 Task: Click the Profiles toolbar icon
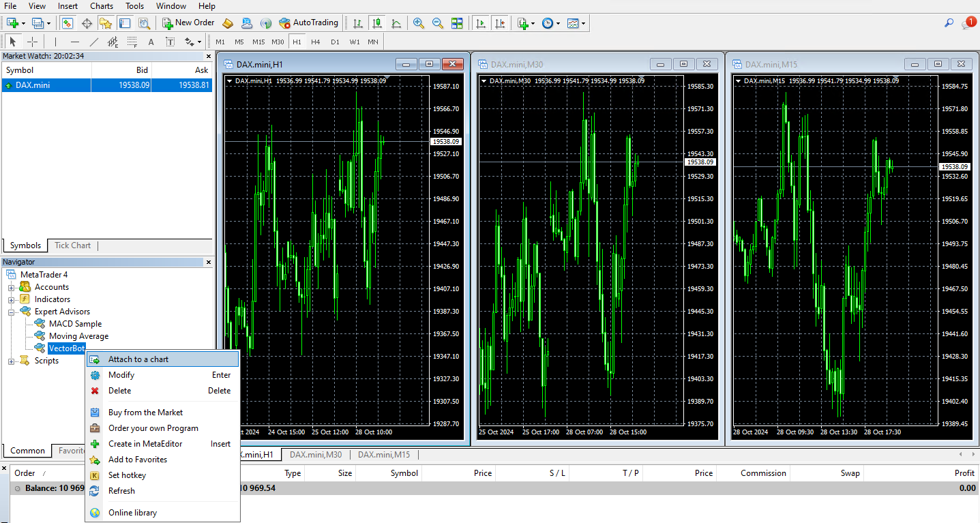click(37, 23)
